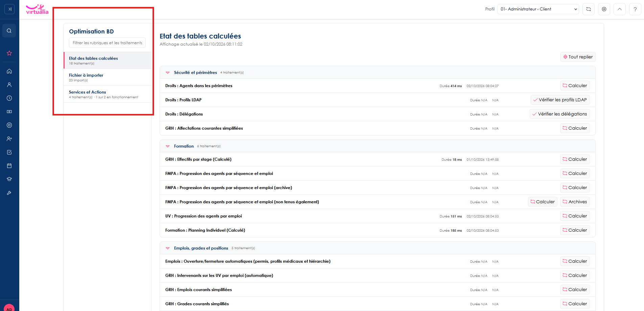
Task: Expand the sidebar navigation panel
Action: pyautogui.click(x=9, y=9)
